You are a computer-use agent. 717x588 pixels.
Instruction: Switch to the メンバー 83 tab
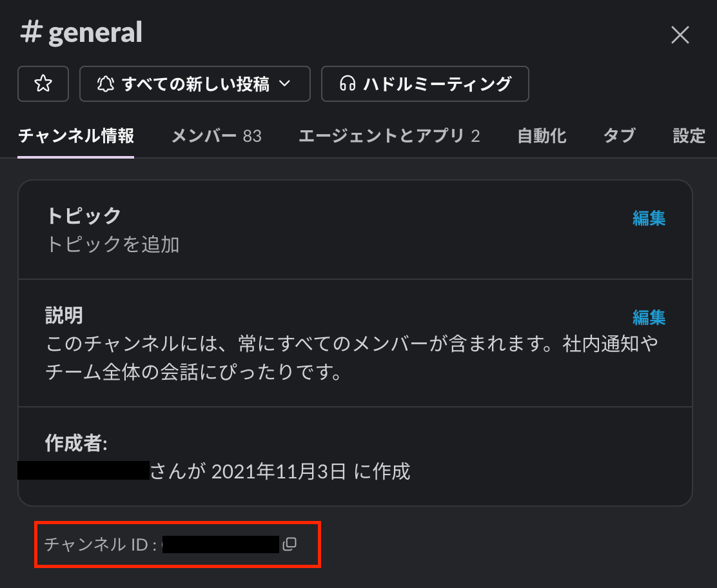point(216,136)
